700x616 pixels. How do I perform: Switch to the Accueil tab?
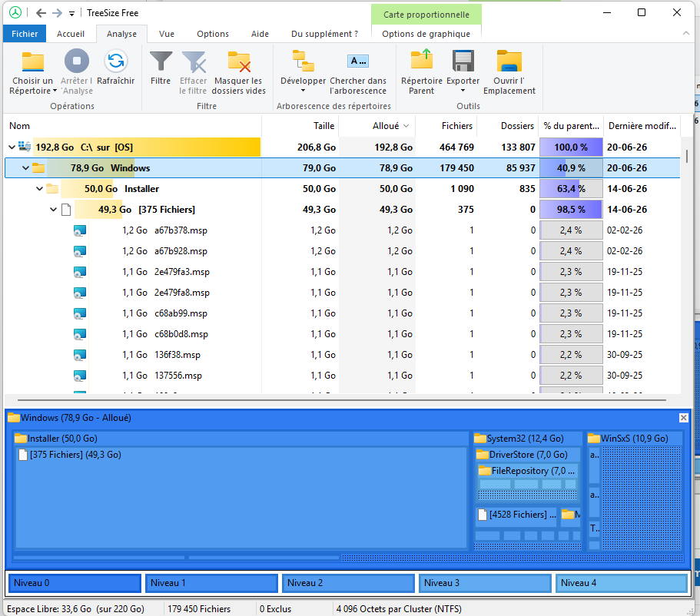click(x=71, y=34)
